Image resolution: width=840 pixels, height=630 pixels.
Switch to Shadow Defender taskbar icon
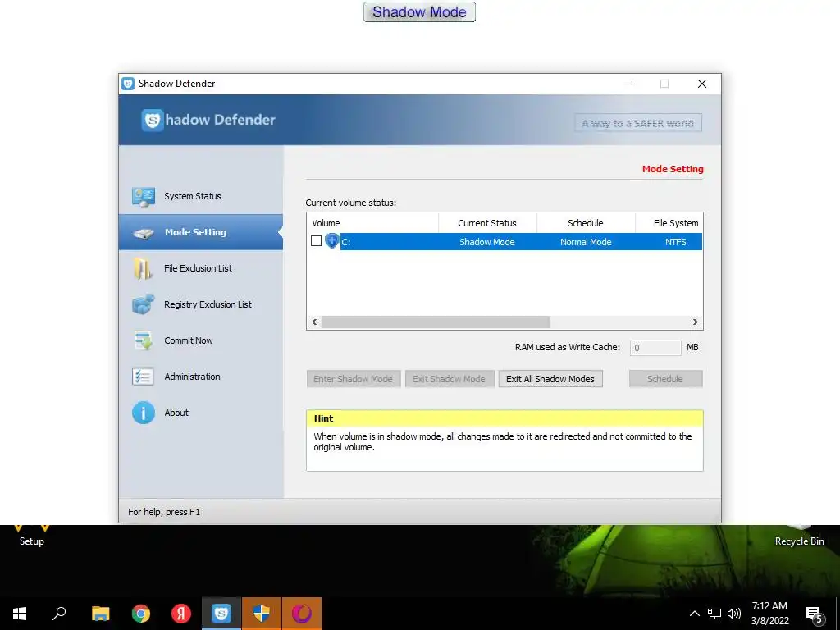coord(221,614)
